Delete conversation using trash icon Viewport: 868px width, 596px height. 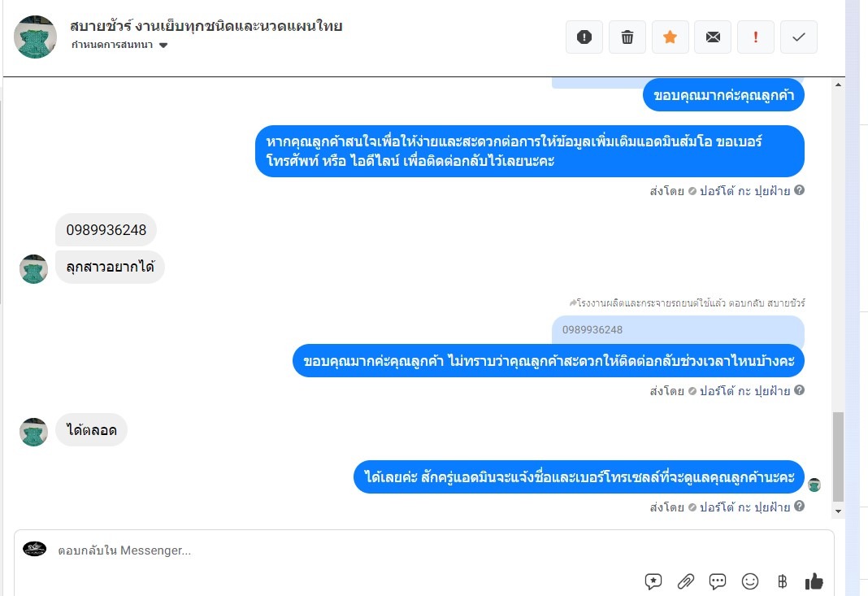point(627,37)
